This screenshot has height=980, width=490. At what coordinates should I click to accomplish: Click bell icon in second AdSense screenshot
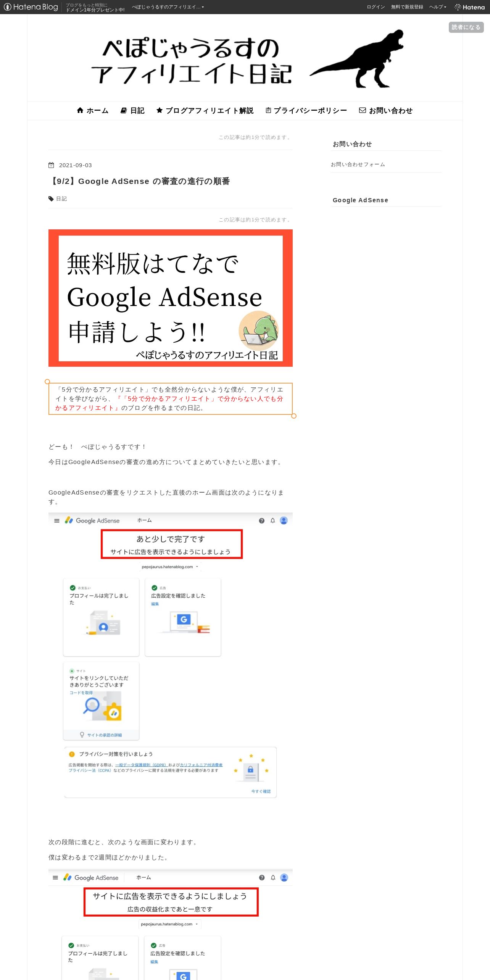coord(273,878)
